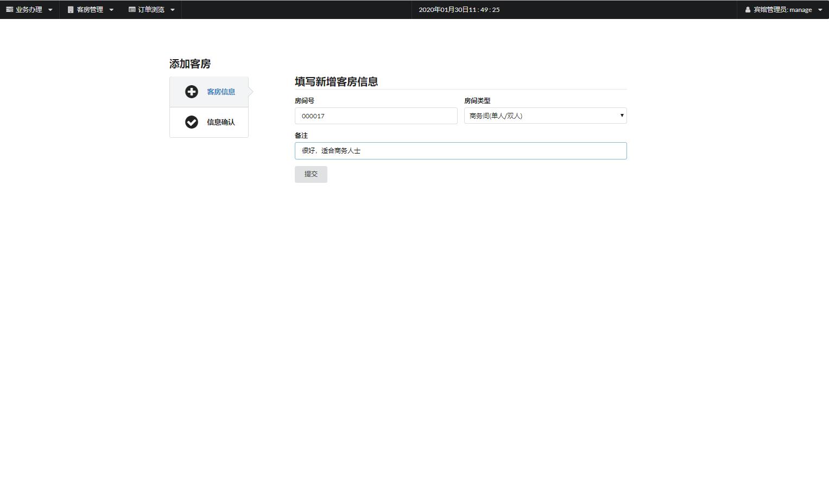Select 商务间(单人/双人) in room type combo box
This screenshot has width=829, height=504.
[545, 116]
